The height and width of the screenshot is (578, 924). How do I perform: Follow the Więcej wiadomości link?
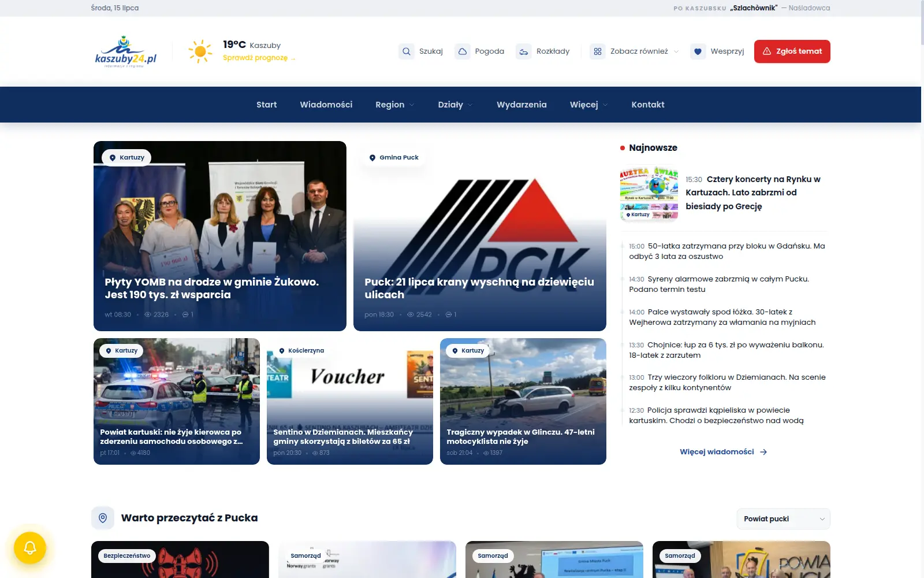click(x=723, y=452)
